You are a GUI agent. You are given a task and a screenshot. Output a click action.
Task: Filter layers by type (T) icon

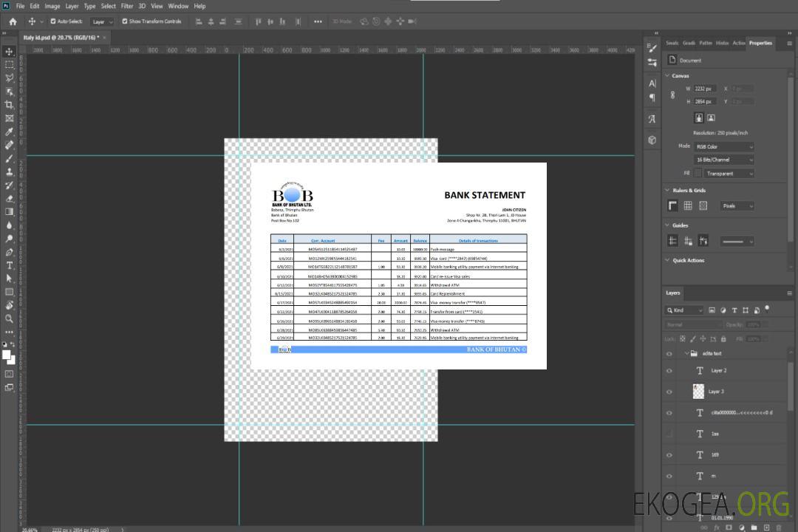734,310
